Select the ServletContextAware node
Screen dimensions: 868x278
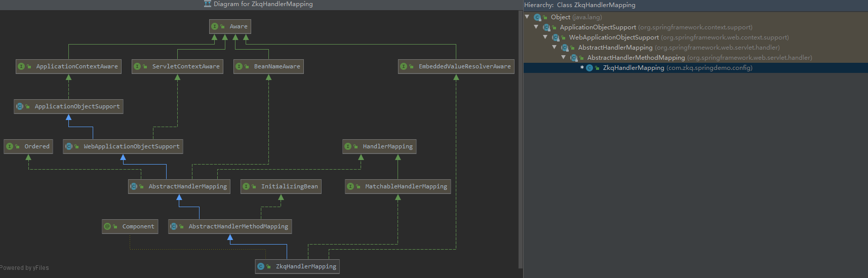(x=177, y=66)
